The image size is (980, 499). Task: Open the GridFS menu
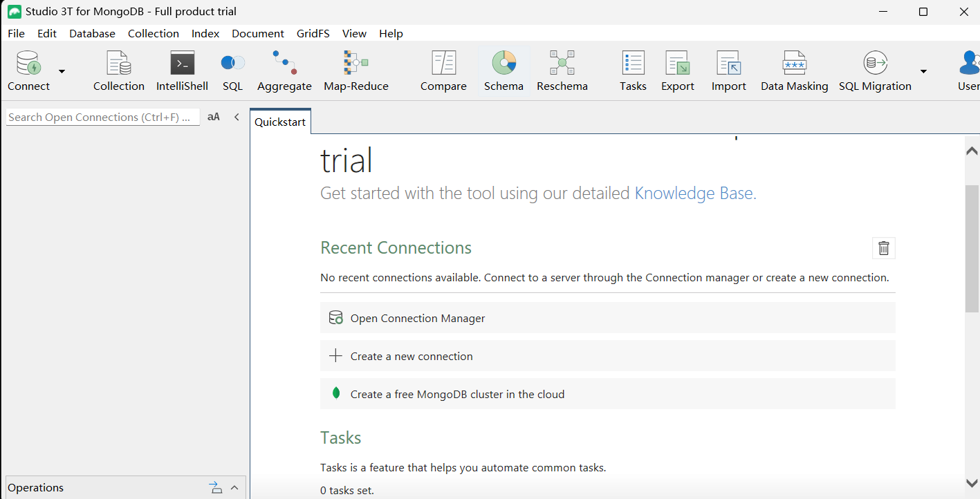click(313, 33)
